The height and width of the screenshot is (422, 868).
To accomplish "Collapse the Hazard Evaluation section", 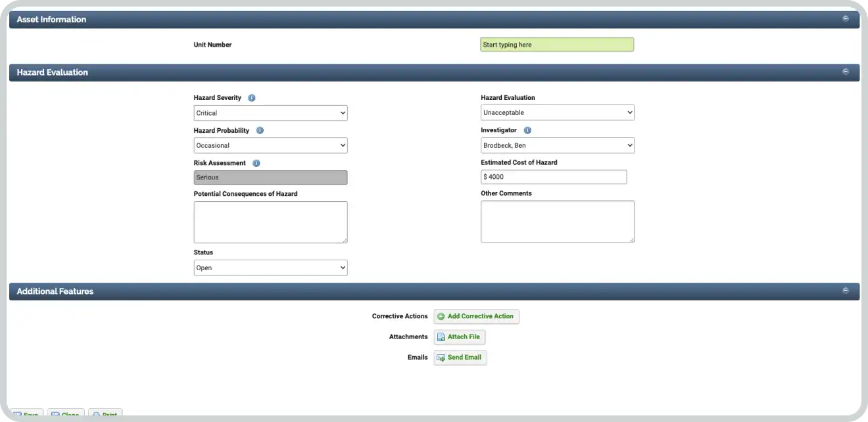I will (846, 72).
